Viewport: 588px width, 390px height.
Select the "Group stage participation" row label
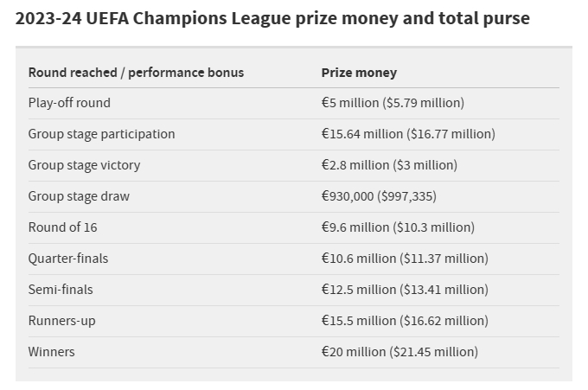pyautogui.click(x=101, y=134)
